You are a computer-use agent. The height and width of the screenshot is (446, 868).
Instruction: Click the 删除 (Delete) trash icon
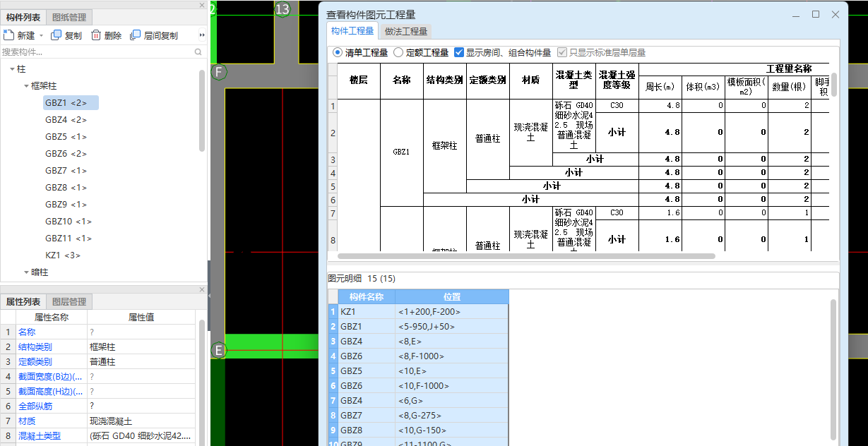click(x=95, y=35)
